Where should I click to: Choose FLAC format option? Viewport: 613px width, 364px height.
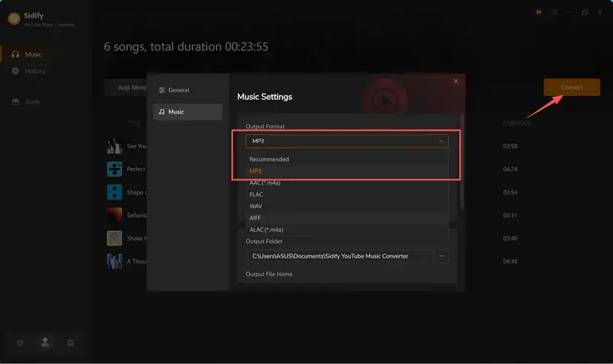click(x=347, y=195)
